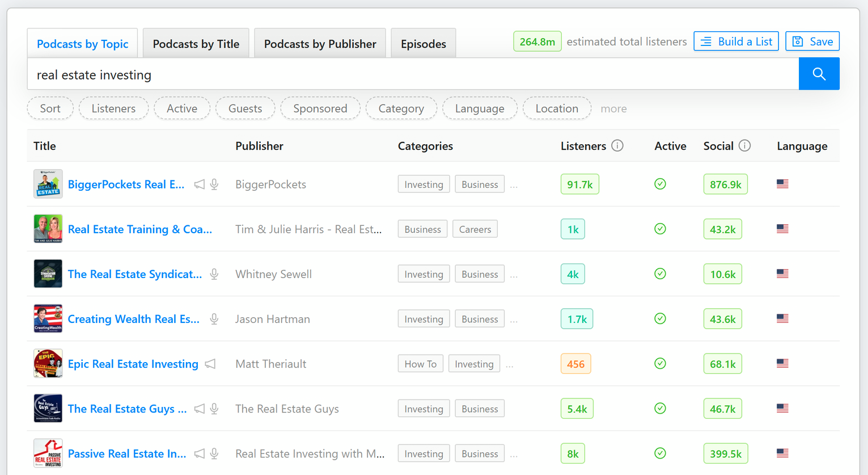Click microphone icon beside Creating Wealth Real Estate
This screenshot has height=475, width=868.
pyautogui.click(x=214, y=319)
